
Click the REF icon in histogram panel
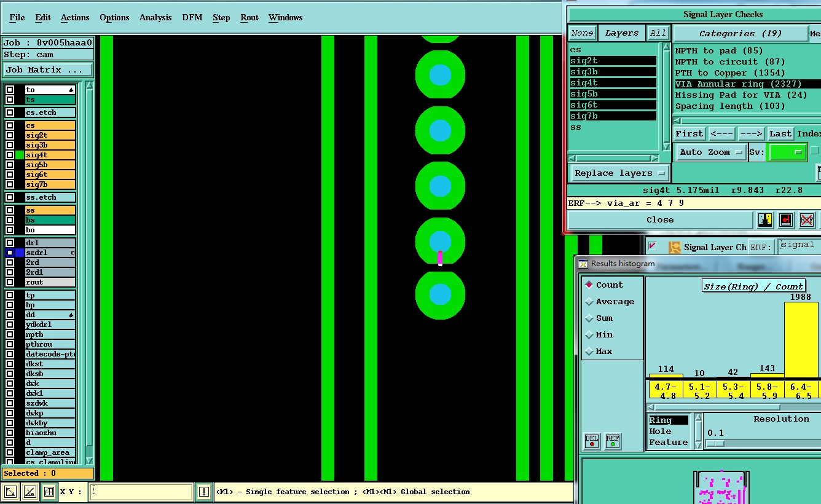[x=612, y=441]
